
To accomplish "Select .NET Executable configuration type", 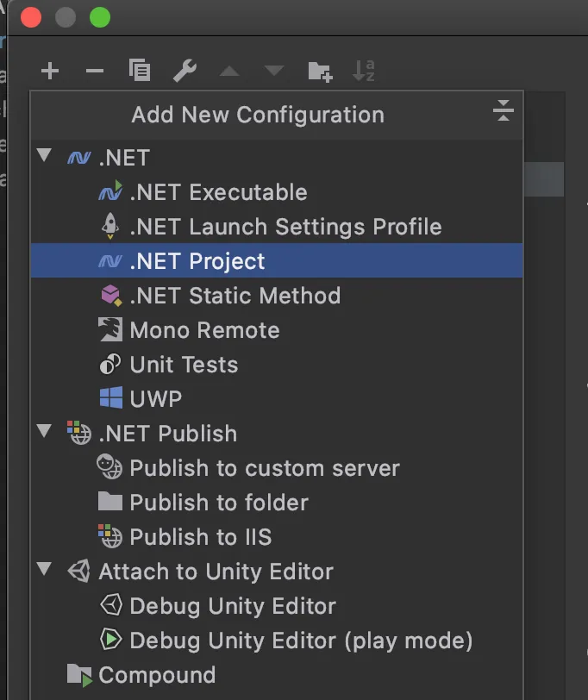I will pos(277,192).
